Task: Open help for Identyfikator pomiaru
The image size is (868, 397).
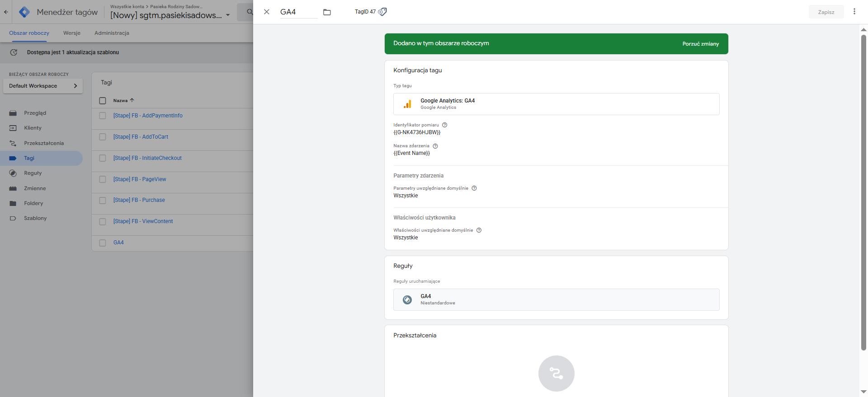Action: (x=444, y=125)
